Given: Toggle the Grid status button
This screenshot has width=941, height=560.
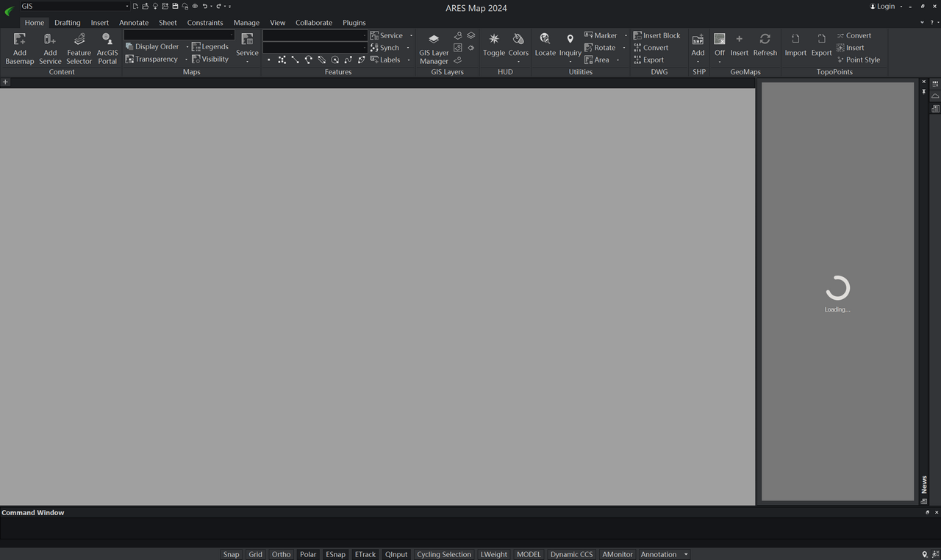Looking at the screenshot, I should [x=255, y=554].
